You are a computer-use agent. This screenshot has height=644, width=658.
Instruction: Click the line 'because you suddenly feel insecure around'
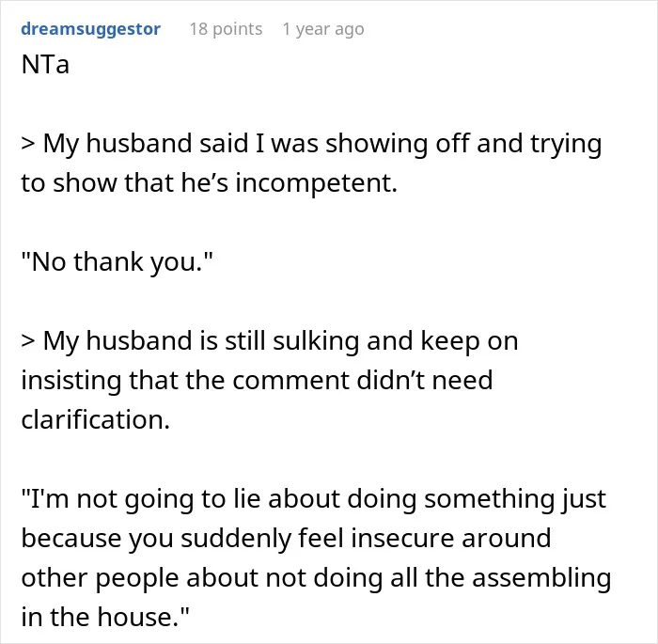tap(286, 538)
